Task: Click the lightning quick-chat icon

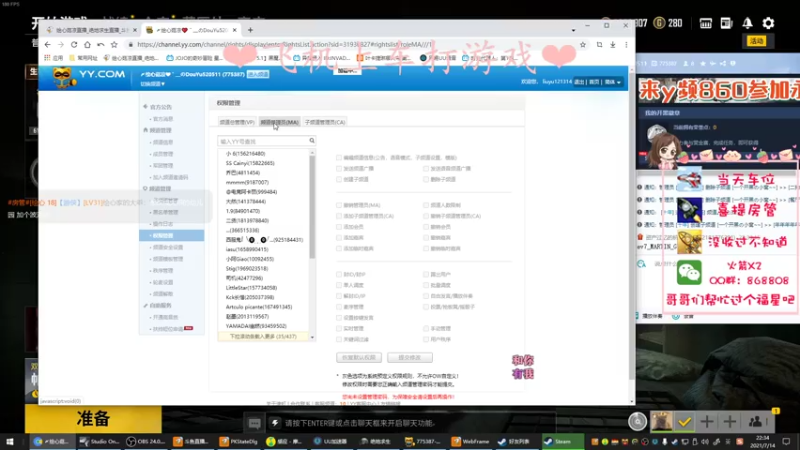Action: [x=274, y=423]
